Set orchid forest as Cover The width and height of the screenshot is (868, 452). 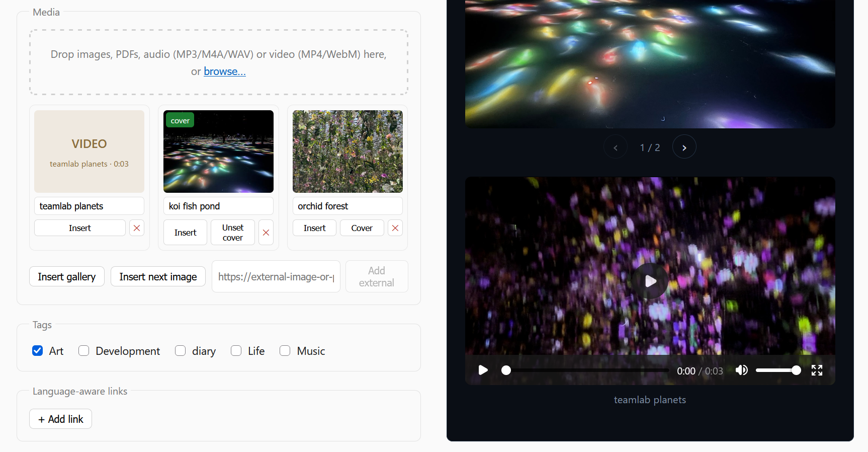[362, 228]
